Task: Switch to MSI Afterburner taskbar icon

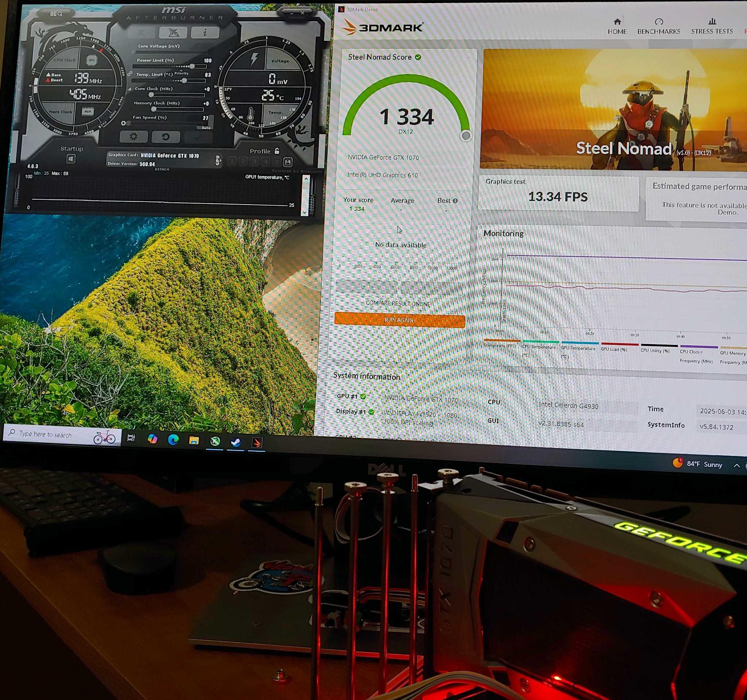Action: (214, 441)
